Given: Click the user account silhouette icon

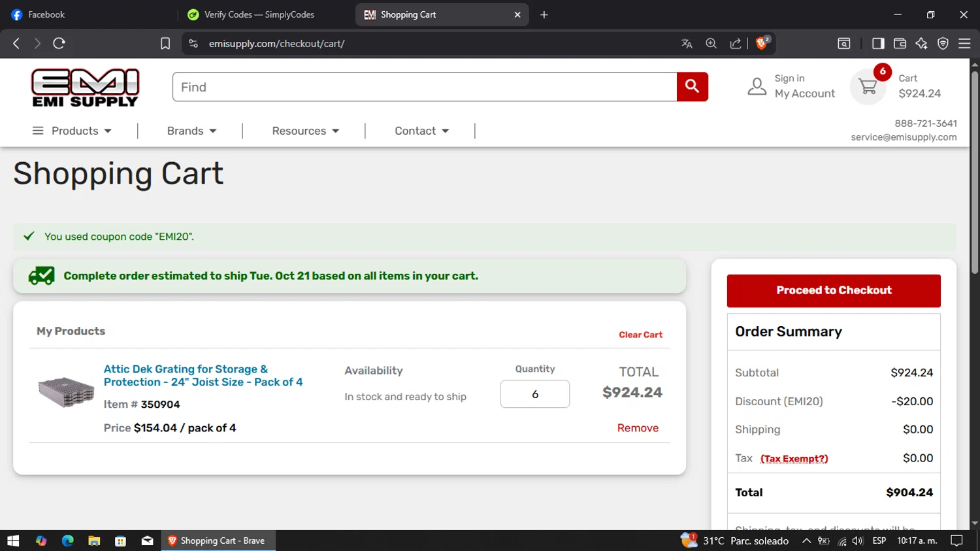Looking at the screenshot, I should tap(757, 86).
